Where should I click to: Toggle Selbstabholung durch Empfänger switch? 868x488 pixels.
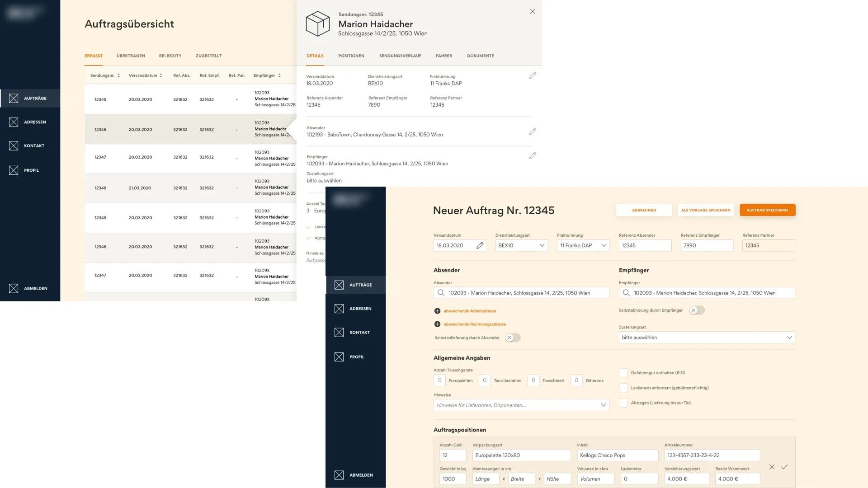tap(696, 310)
